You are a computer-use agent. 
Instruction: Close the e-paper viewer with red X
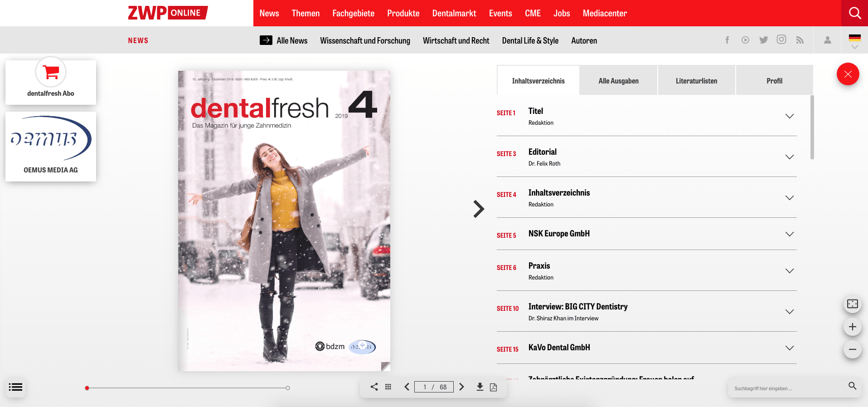click(x=848, y=74)
